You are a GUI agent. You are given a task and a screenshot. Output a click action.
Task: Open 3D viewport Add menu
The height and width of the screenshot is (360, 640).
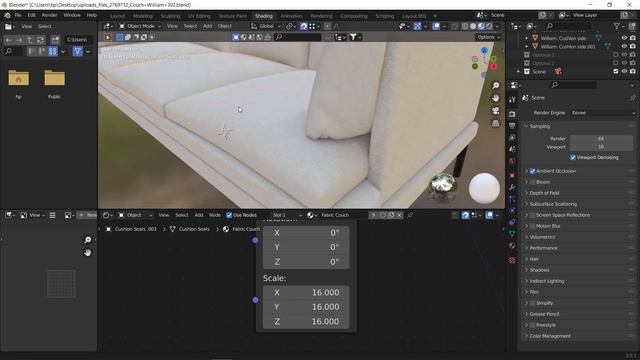(207, 26)
